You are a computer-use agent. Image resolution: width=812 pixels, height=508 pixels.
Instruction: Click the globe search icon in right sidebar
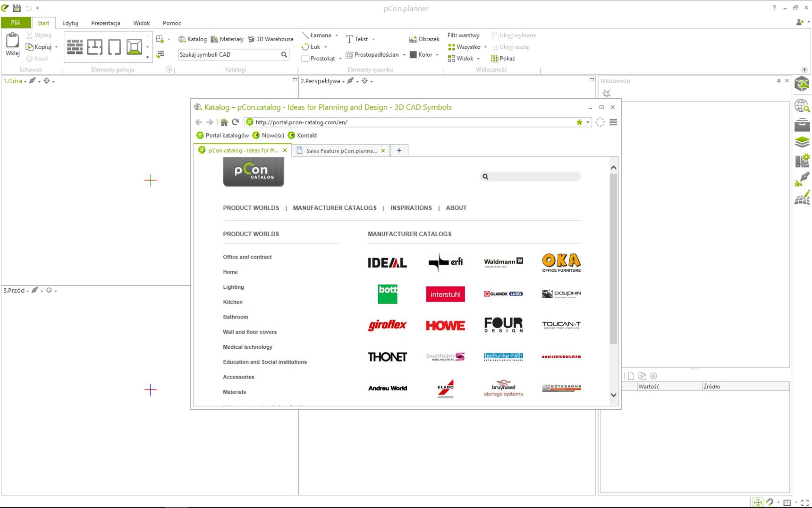pos(802,105)
